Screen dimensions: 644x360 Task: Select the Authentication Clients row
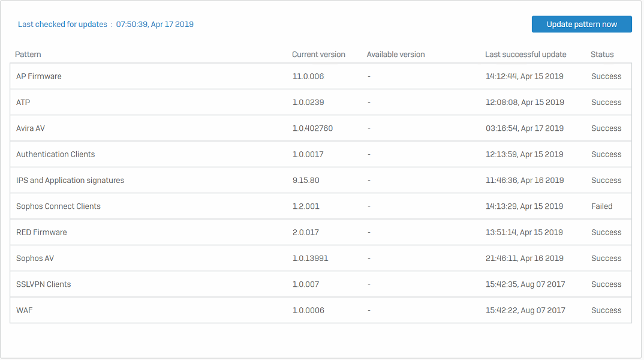click(x=56, y=154)
